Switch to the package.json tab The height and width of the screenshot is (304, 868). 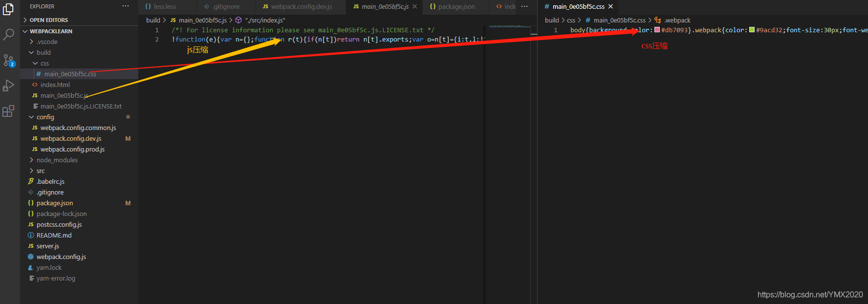pos(456,6)
